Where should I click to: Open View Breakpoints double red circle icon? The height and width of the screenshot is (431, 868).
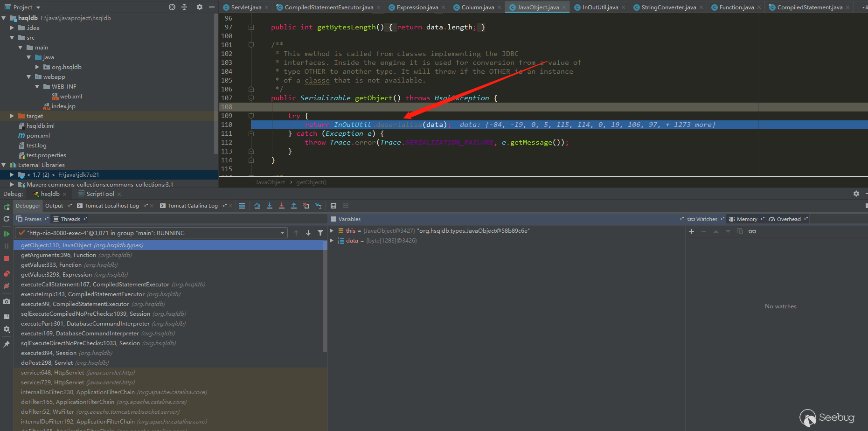coord(7,274)
